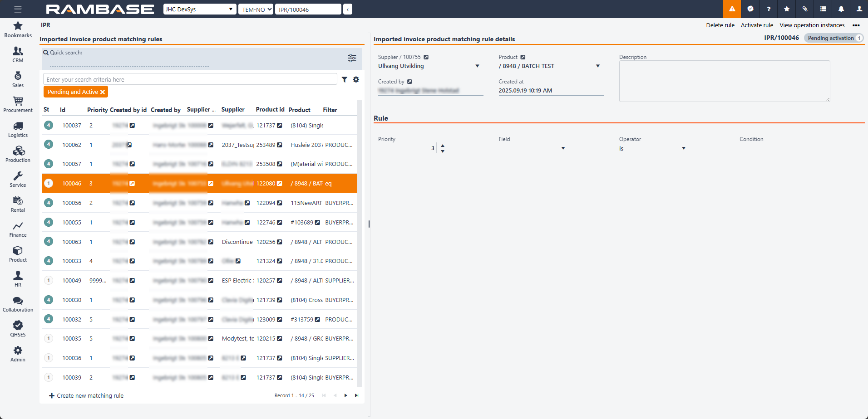Click the Description text area
Viewport: 868px width, 419px height.
(x=724, y=81)
